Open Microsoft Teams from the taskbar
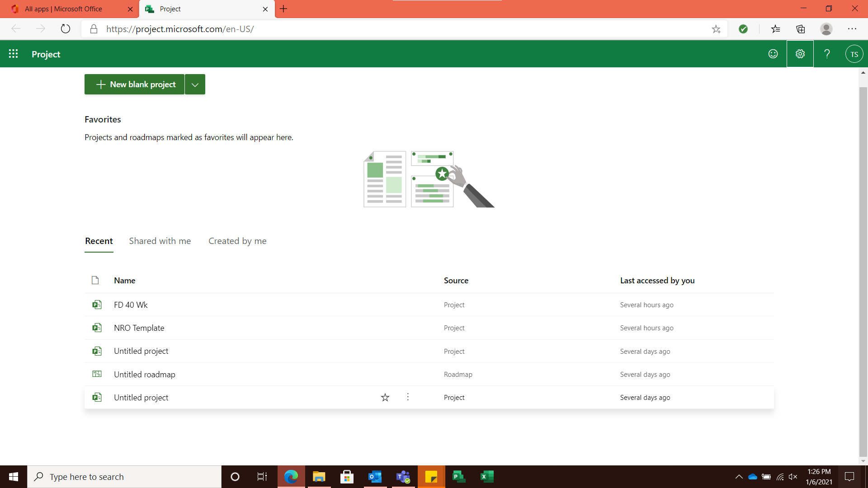Screen dimensions: 868x488 tap(403, 477)
